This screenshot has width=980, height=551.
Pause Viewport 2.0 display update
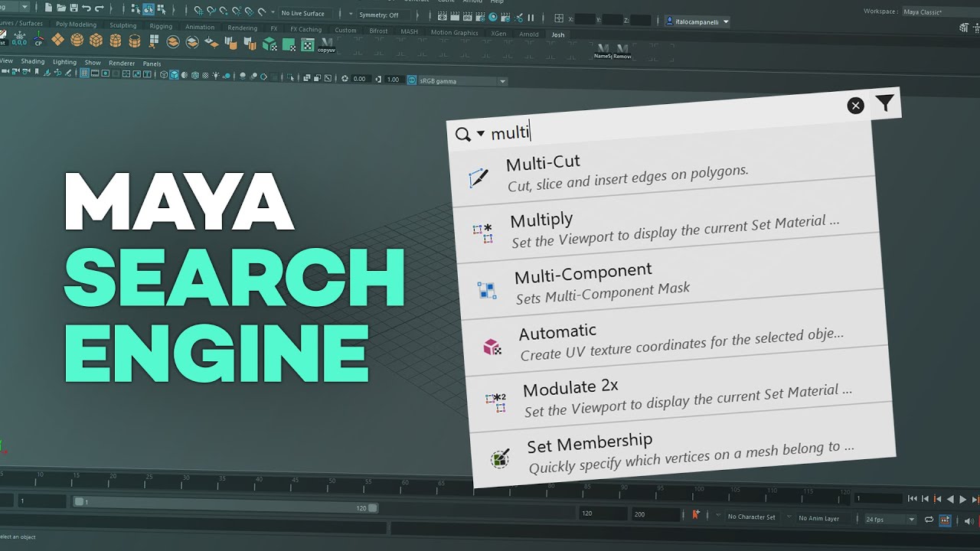(x=531, y=17)
